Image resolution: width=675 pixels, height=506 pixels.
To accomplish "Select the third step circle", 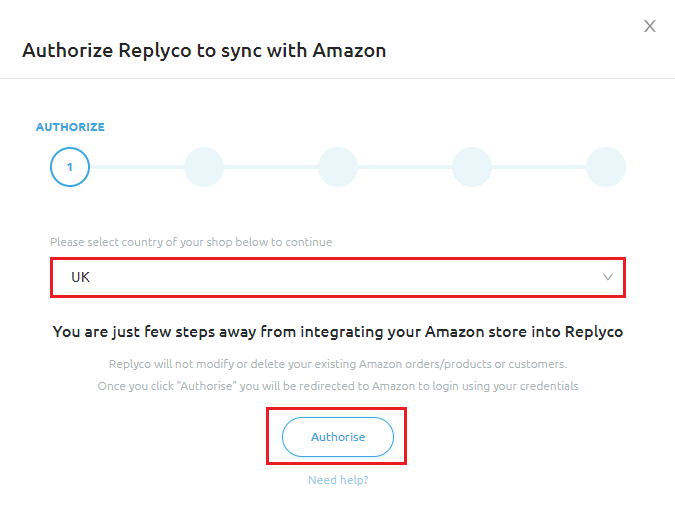I will pyautogui.click(x=338, y=167).
